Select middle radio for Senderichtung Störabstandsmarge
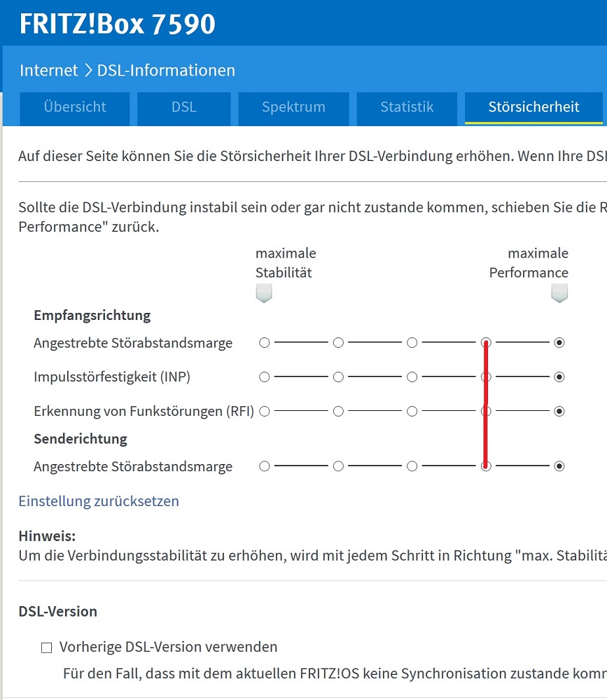This screenshot has width=607, height=700. coord(412,466)
